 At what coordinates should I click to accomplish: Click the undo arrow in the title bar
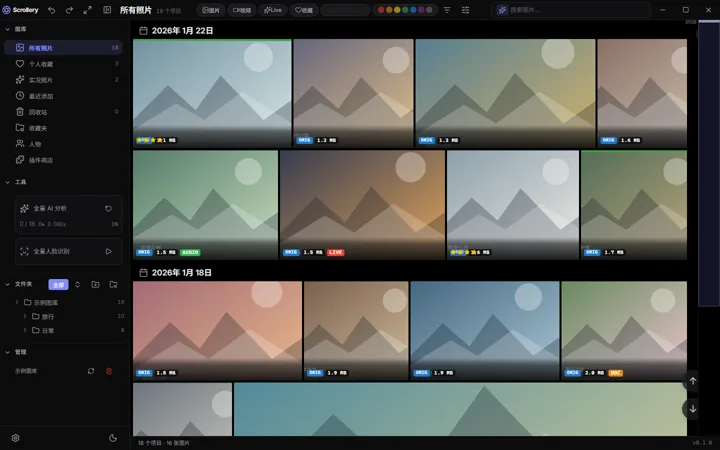[51, 10]
